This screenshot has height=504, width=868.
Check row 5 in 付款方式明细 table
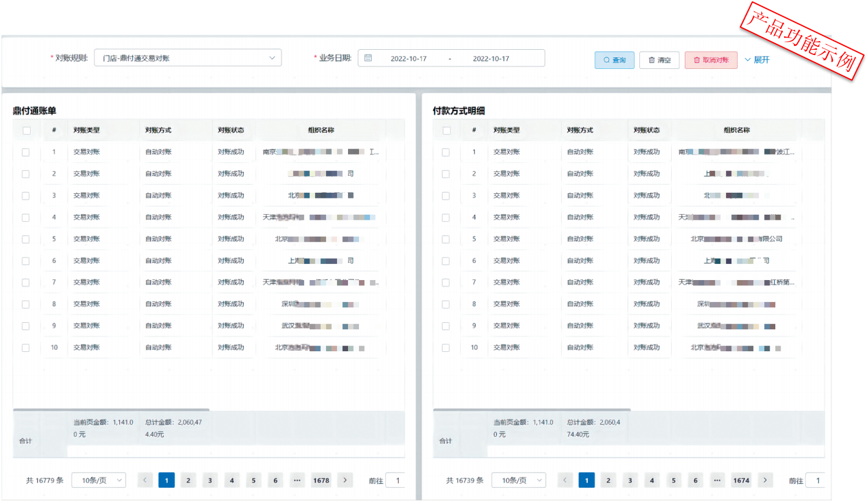click(446, 240)
